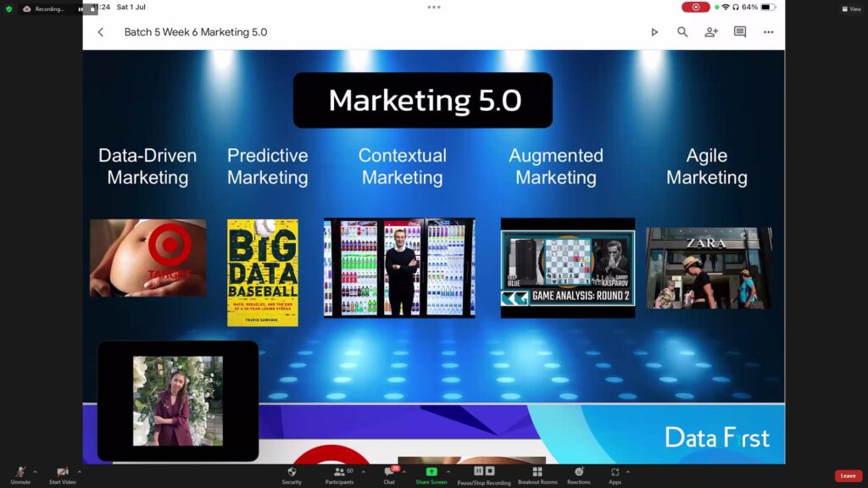Open the Security shield menu
Image resolution: width=868 pixels, height=488 pixels.
point(292,474)
